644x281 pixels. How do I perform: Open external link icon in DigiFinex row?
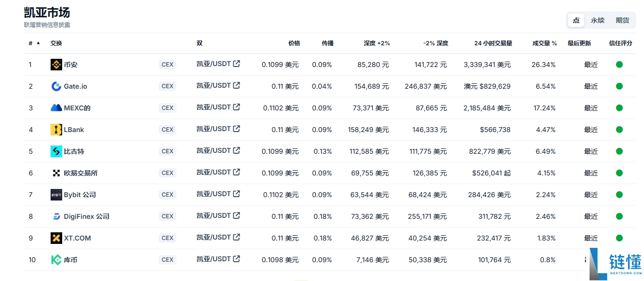pyautogui.click(x=236, y=215)
